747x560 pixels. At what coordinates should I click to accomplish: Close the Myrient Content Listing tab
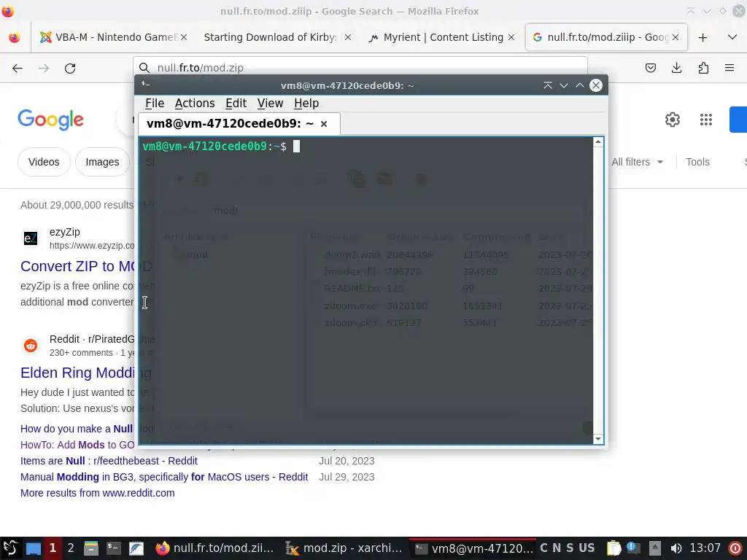pyautogui.click(x=511, y=37)
